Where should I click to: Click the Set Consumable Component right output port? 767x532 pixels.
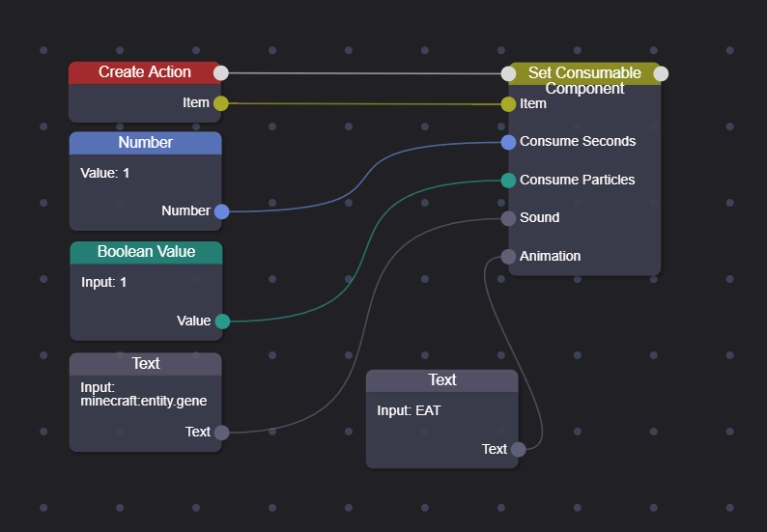point(661,73)
